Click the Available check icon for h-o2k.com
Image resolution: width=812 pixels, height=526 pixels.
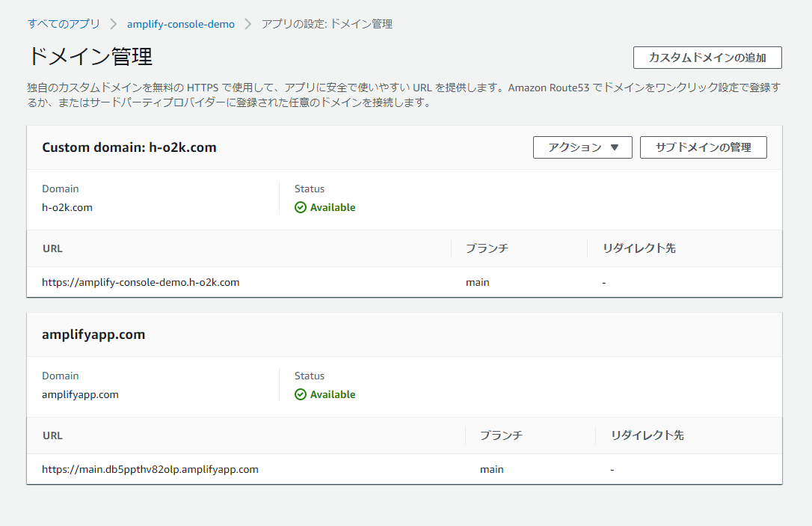tap(301, 207)
